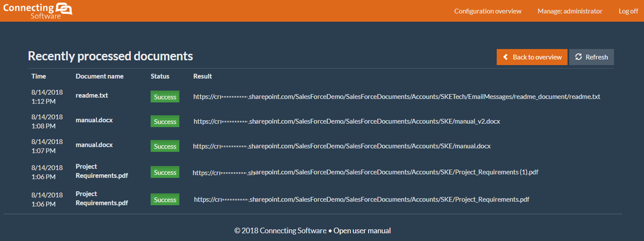Open the Project_Requirements (1).pdf result link
This screenshot has width=644, height=241.
tap(365, 172)
